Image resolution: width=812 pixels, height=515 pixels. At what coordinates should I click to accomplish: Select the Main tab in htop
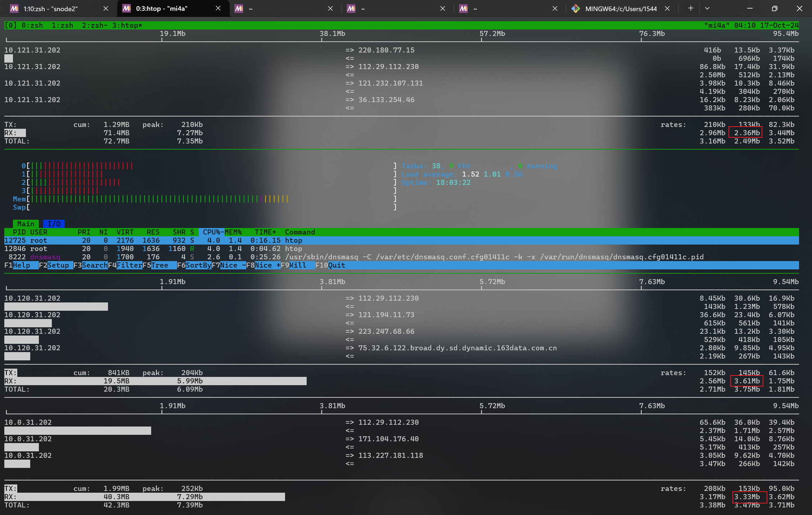tap(26, 224)
